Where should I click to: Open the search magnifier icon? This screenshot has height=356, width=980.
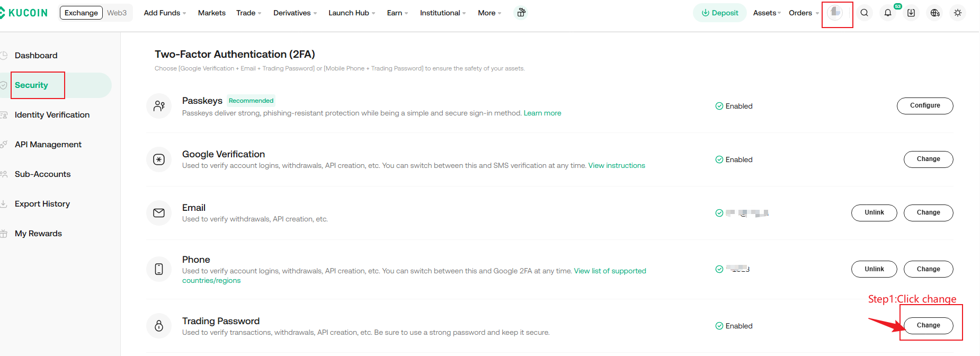point(864,13)
